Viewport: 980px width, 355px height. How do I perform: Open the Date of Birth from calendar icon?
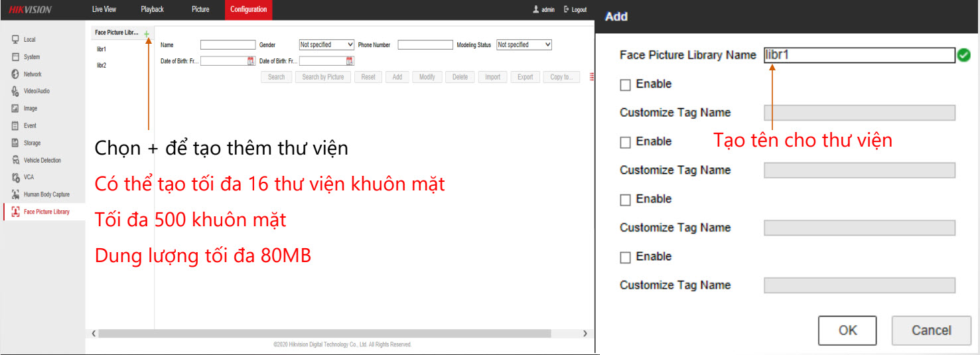coord(251,61)
